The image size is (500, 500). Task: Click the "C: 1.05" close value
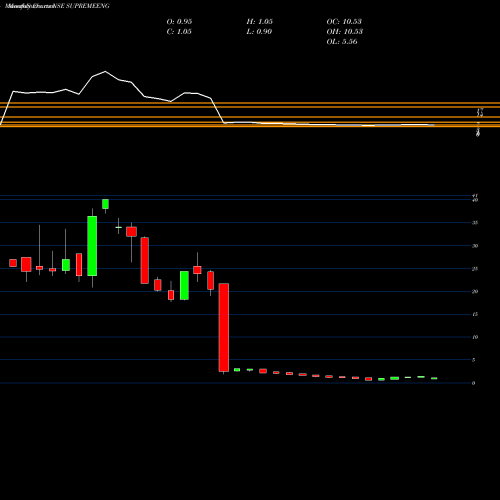click(x=179, y=32)
